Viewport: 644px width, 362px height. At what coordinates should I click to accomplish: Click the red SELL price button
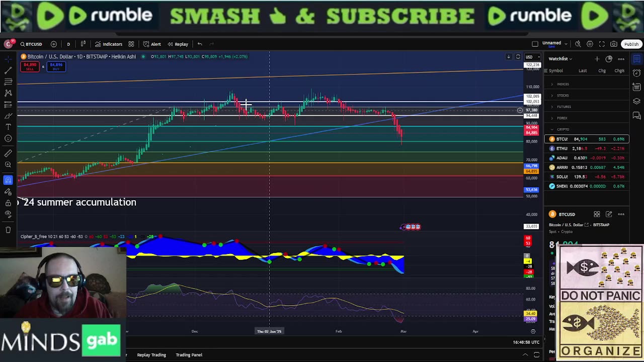tap(30, 66)
